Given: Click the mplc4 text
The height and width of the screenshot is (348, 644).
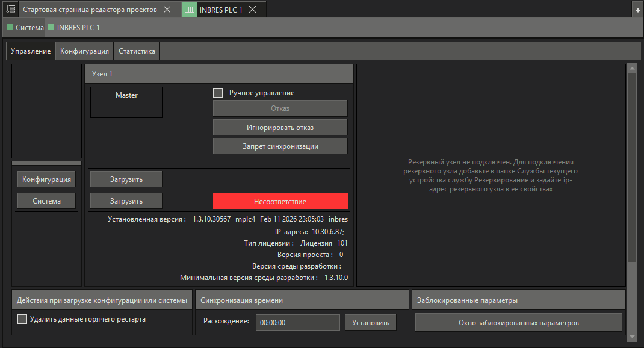Looking at the screenshot, I should [245, 219].
